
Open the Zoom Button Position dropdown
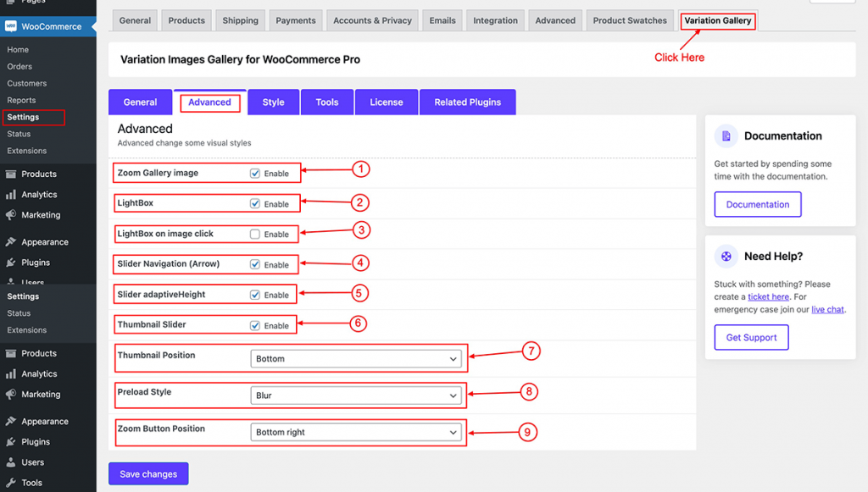(356, 432)
